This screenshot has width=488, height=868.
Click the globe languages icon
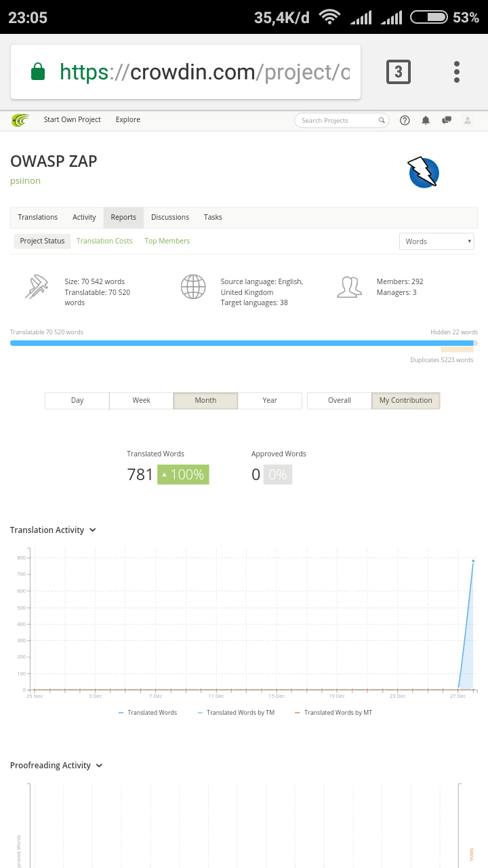click(193, 287)
